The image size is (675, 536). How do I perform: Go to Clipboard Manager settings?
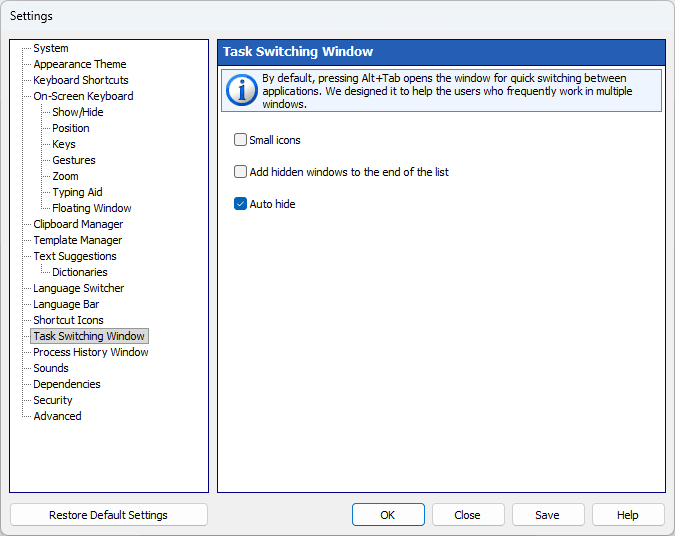[78, 224]
